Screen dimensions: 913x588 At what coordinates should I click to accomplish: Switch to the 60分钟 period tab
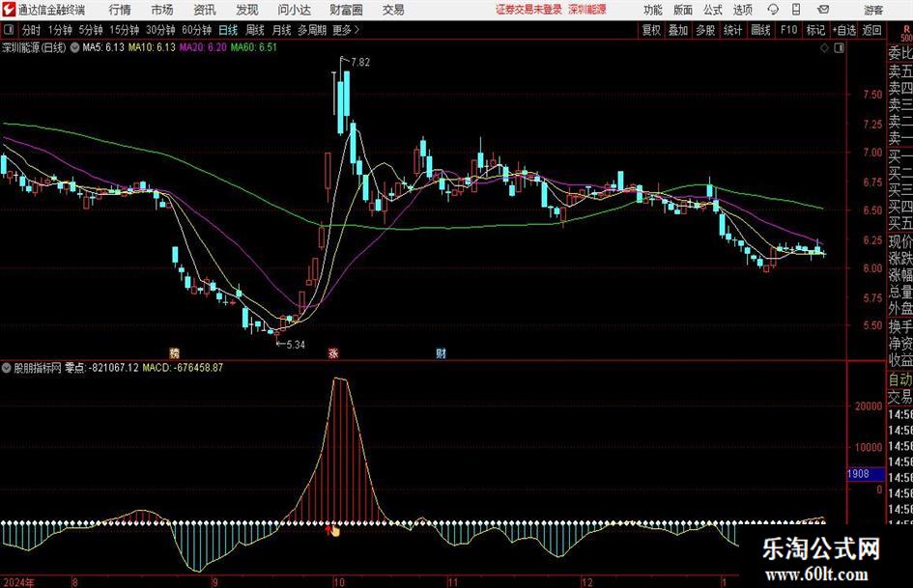pyautogui.click(x=196, y=30)
